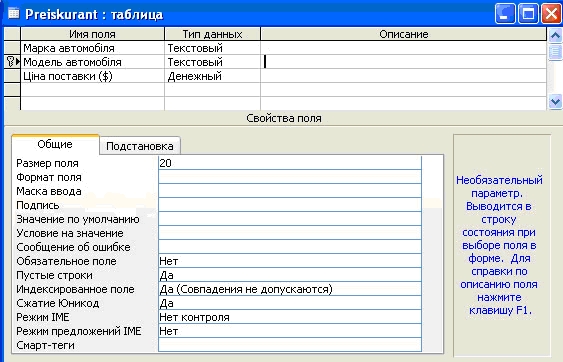Select the row selector for Ціна поставки
Viewport: 563px width, 362px height.
12,76
